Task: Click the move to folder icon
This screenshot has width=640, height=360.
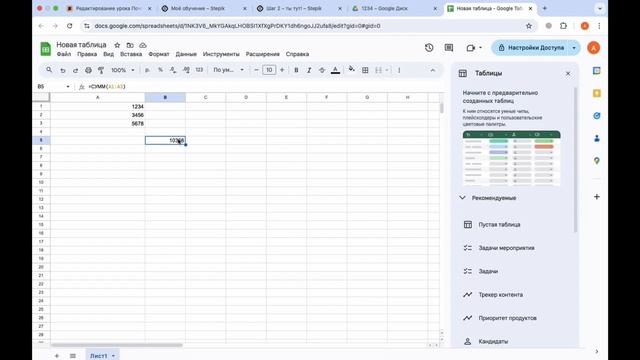Action: (x=130, y=45)
